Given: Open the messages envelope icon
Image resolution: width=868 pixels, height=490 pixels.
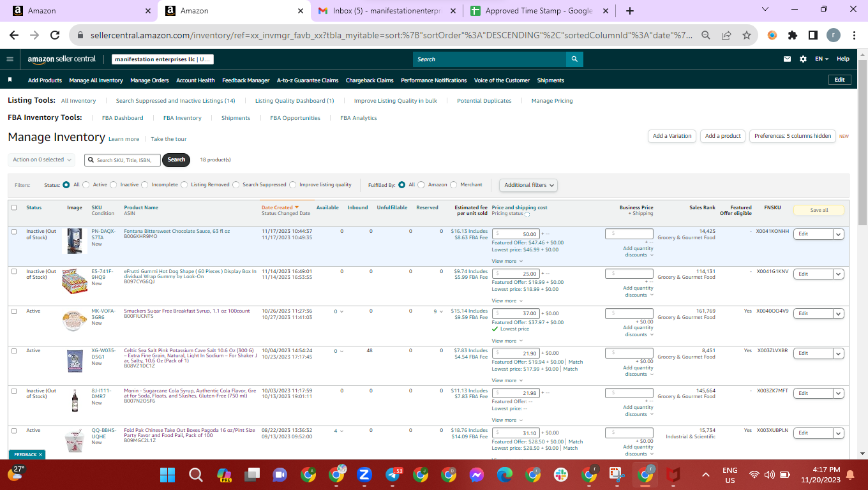Looking at the screenshot, I should 787,59.
